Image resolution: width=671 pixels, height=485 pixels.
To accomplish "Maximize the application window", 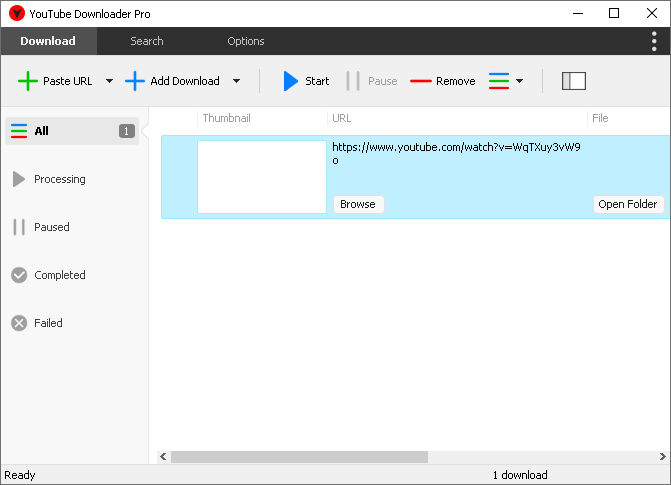I will pyautogui.click(x=614, y=13).
